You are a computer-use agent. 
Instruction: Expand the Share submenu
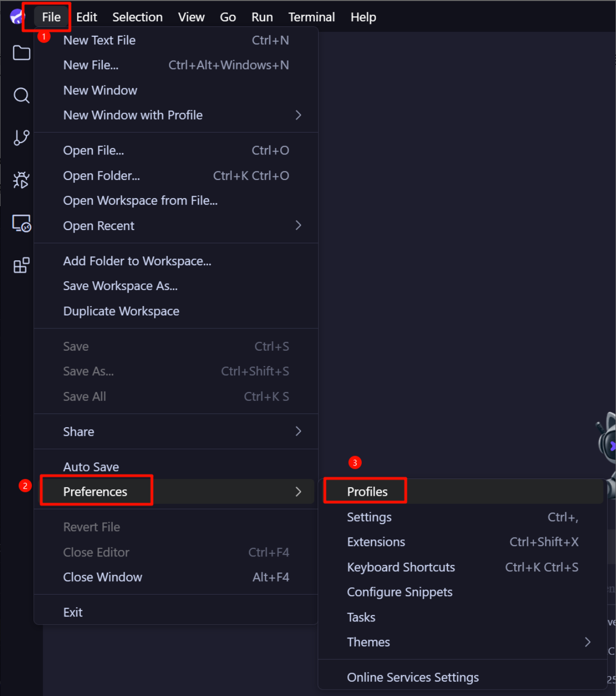(78, 431)
